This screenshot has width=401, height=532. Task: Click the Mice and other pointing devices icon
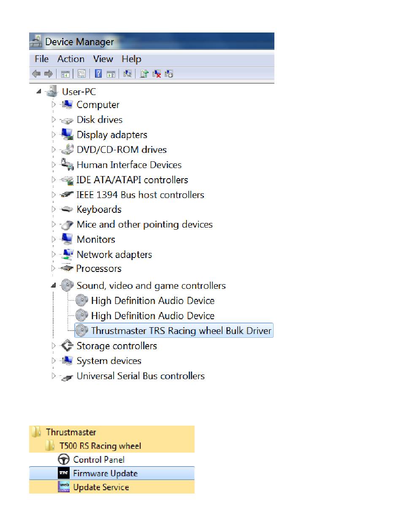point(67,225)
